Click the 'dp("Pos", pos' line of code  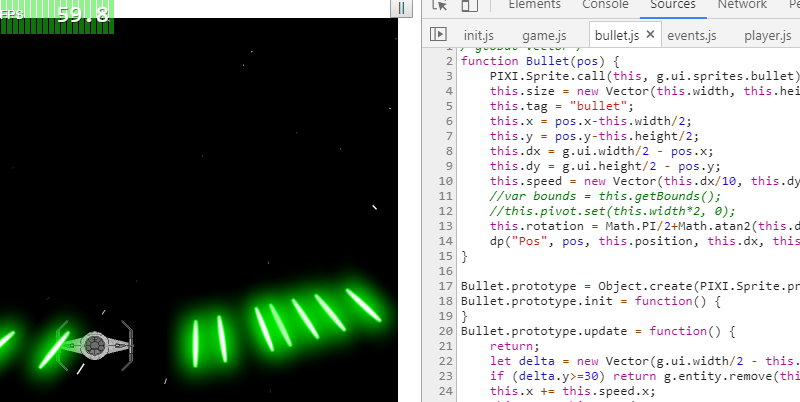coord(645,241)
